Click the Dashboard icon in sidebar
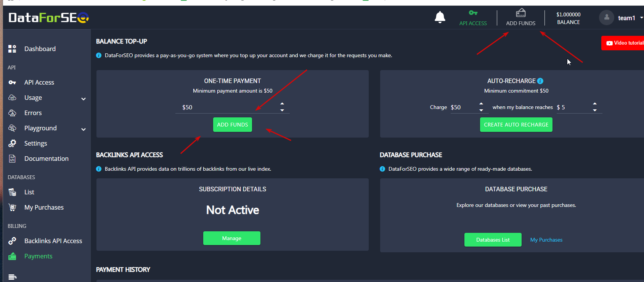Viewport: 644px width, 282px height. click(12, 49)
